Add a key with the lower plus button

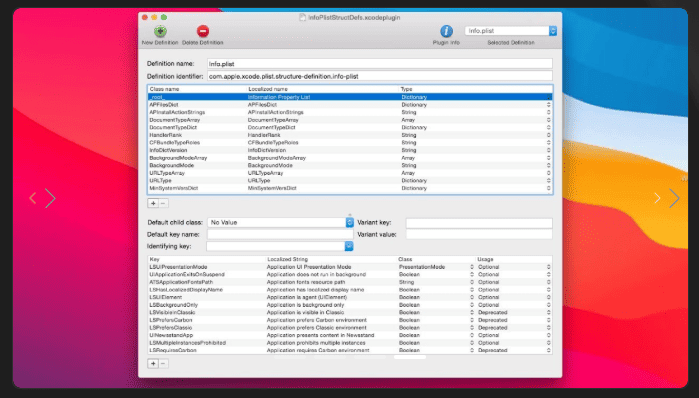[x=153, y=364]
